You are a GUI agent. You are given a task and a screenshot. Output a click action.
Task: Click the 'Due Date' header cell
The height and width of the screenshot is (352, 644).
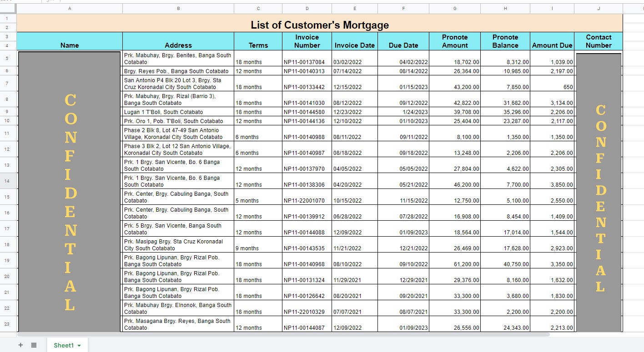pos(403,41)
